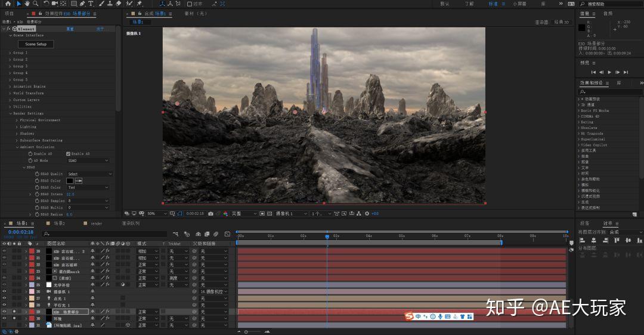Click the black SSAO Color swatch
This screenshot has height=335, width=644.
[70, 180]
